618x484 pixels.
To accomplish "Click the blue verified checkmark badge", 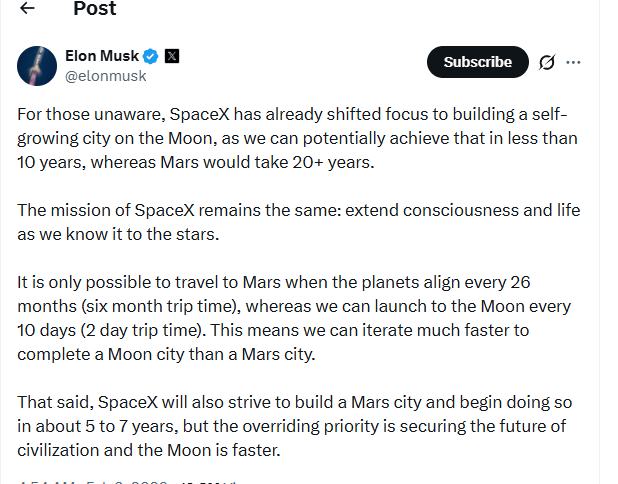I will (x=150, y=56).
